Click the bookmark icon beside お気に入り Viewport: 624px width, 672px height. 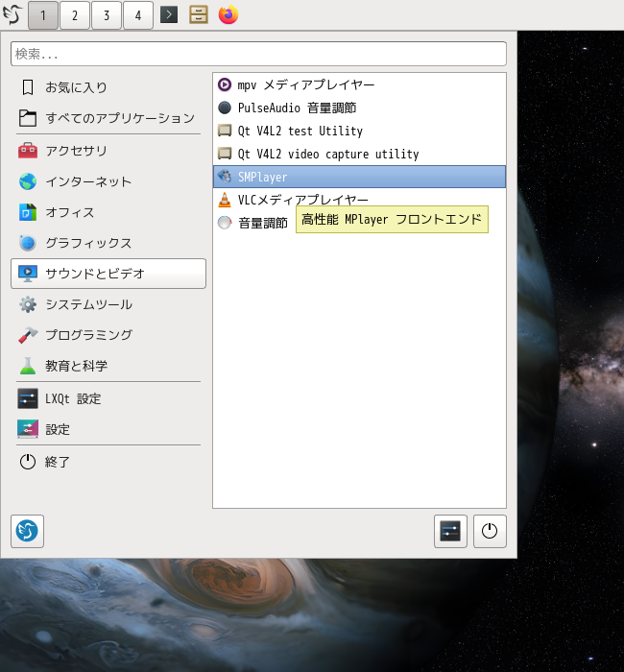28,87
